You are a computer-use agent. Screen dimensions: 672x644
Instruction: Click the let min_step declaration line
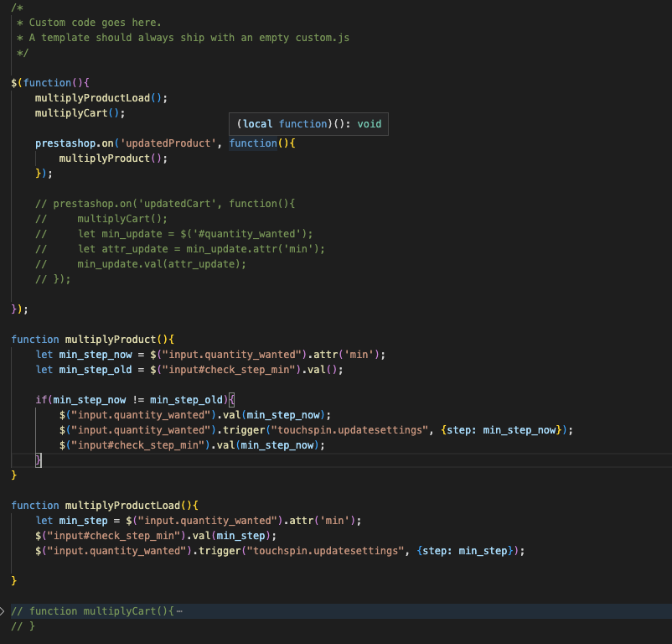click(199, 521)
